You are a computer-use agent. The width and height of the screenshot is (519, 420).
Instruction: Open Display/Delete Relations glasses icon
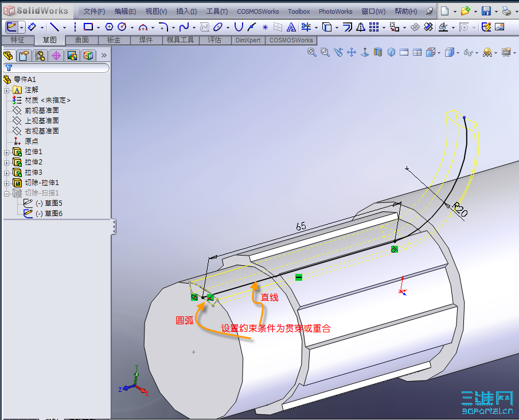443,27
